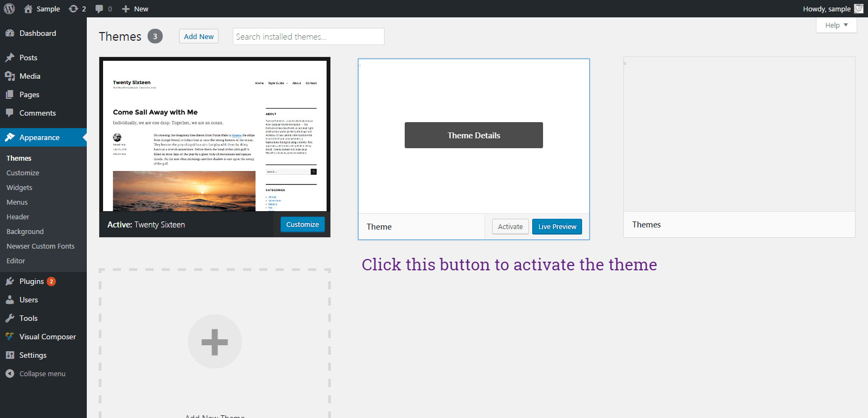Click the updates icon showing 2
The height and width of the screenshot is (418, 868).
(x=74, y=9)
